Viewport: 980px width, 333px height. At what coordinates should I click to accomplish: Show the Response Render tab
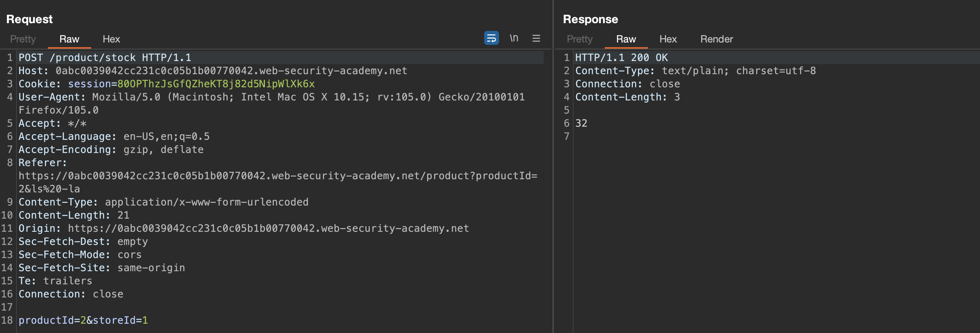coord(716,39)
